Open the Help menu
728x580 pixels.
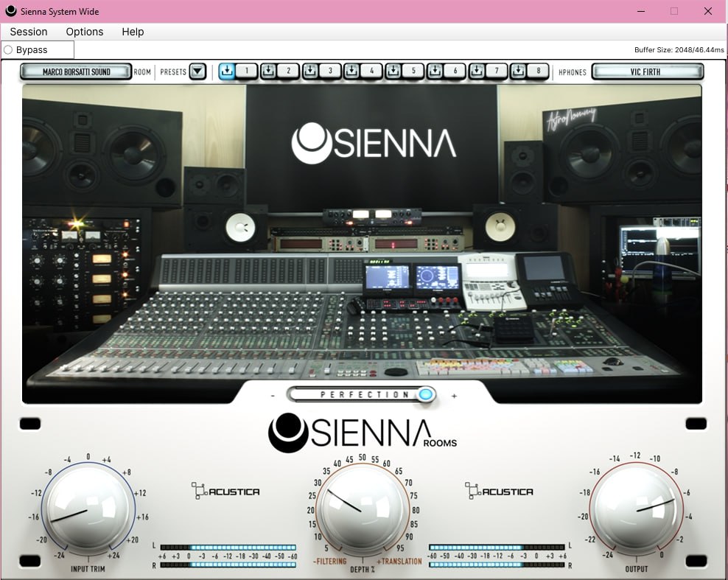tap(133, 32)
